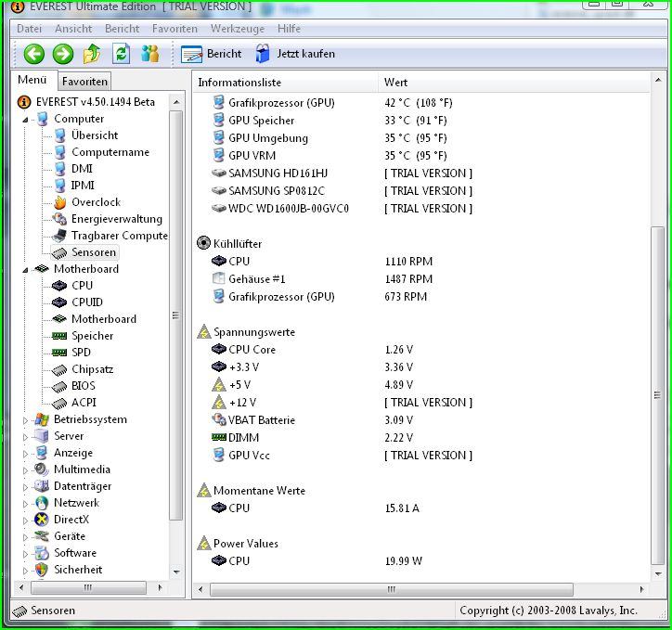Click the green Forward arrow toolbar icon

[x=63, y=54]
